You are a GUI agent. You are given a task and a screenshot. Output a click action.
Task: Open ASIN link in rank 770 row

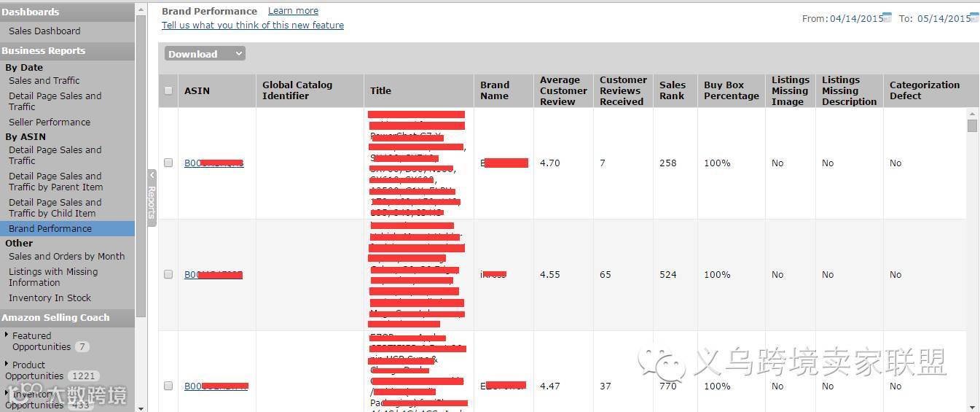216,386
